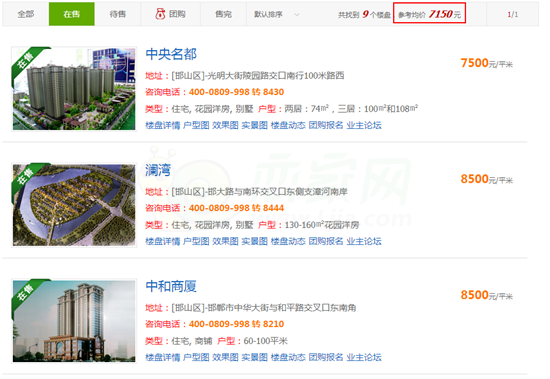The height and width of the screenshot is (379, 550).
Task: Open 户型图 link for 澜湾
Action: tap(196, 241)
